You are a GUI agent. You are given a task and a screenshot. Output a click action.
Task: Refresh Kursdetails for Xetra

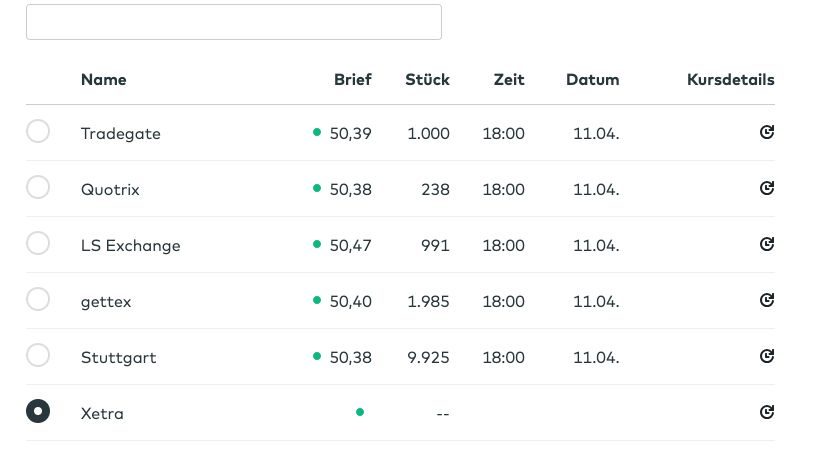pos(767,412)
